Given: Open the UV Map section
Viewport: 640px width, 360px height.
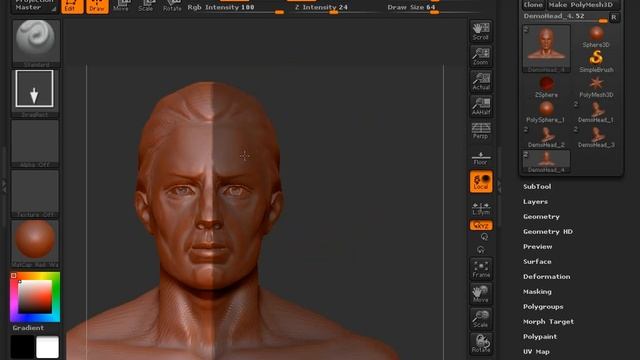Looking at the screenshot, I should coord(536,352).
